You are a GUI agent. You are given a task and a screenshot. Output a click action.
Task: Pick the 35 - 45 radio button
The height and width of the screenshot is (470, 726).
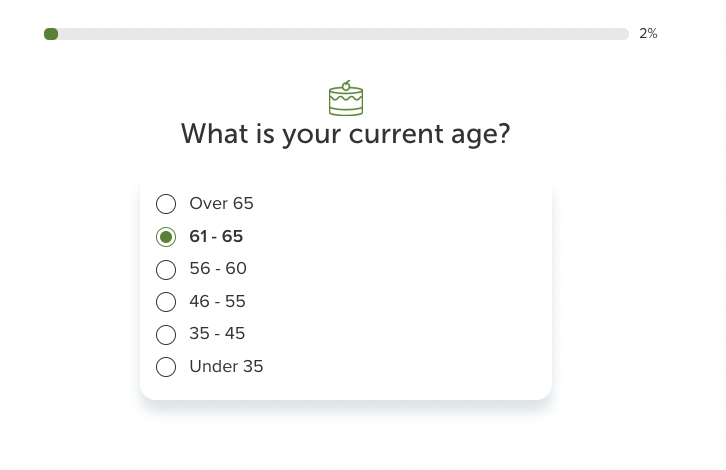pos(166,334)
